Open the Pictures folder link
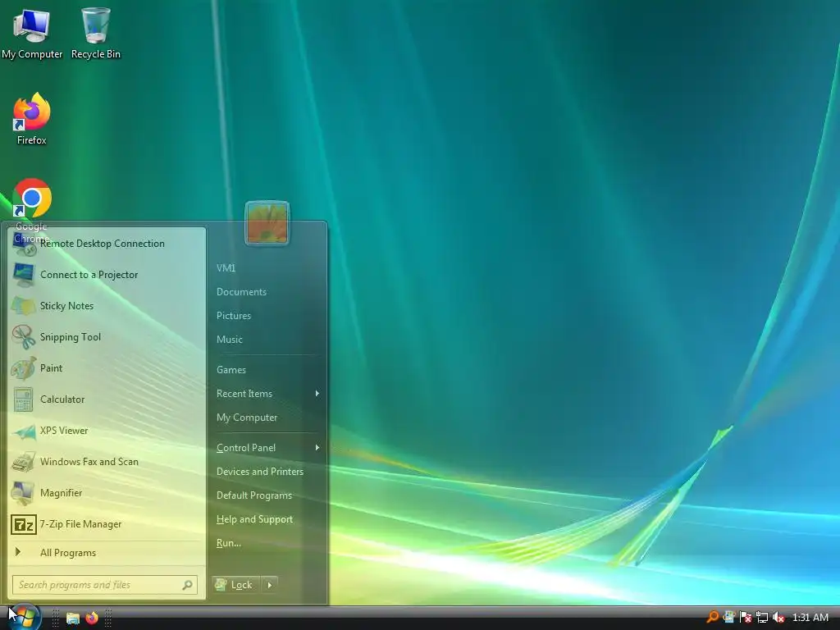 (266, 316)
